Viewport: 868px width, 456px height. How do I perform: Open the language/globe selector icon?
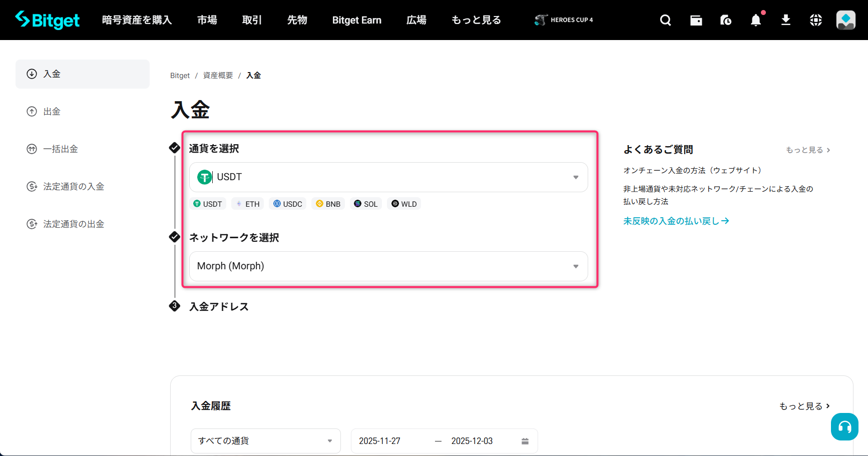click(815, 20)
